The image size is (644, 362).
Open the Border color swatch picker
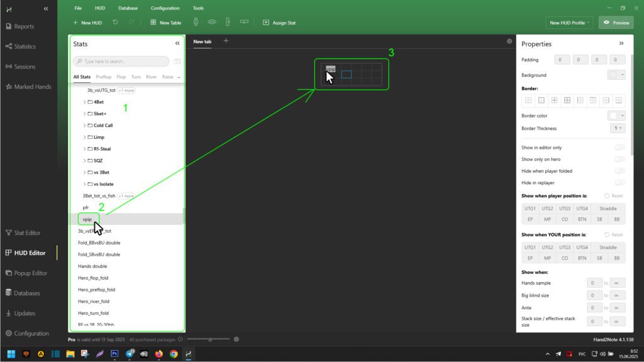coord(616,116)
